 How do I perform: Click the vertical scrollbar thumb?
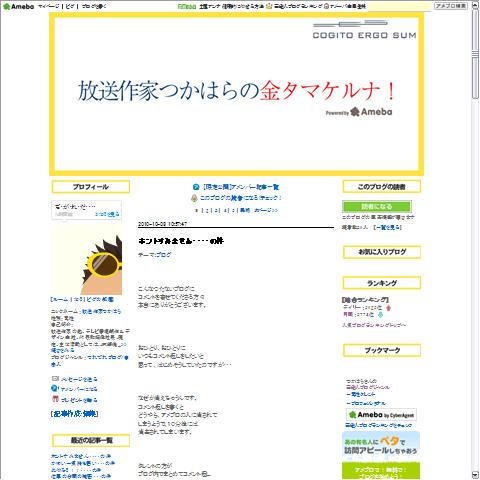coord(475,54)
